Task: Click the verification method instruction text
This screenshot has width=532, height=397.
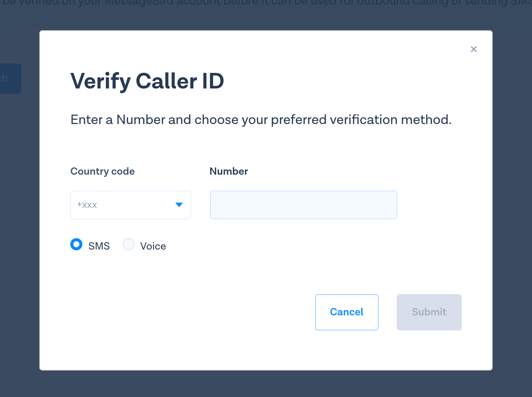Action: [x=261, y=120]
